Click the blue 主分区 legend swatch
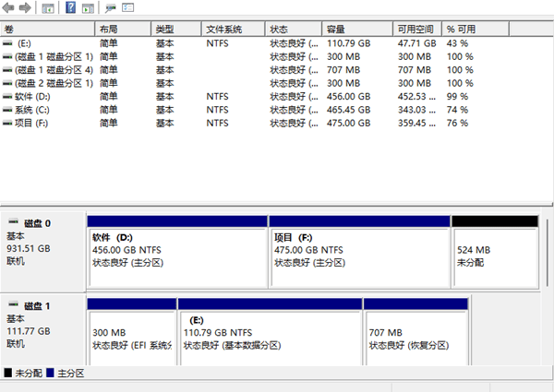Viewport: 554px width, 392px height. pos(50,373)
